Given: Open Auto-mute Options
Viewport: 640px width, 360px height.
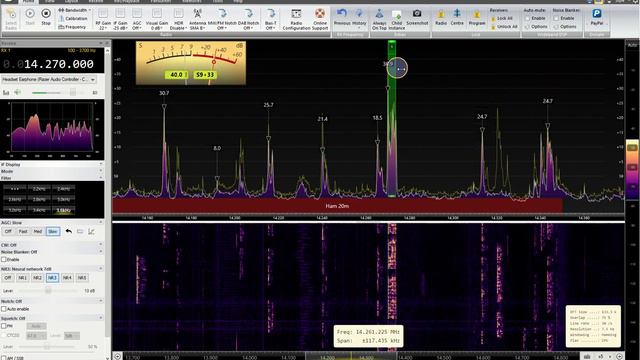Looking at the screenshot, I should 536,27.
